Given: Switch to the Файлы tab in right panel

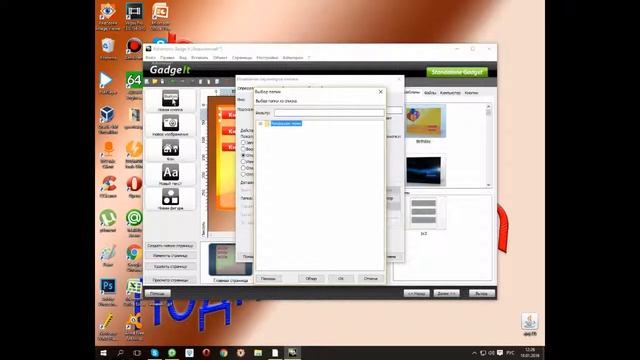Looking at the screenshot, I should [x=429, y=93].
